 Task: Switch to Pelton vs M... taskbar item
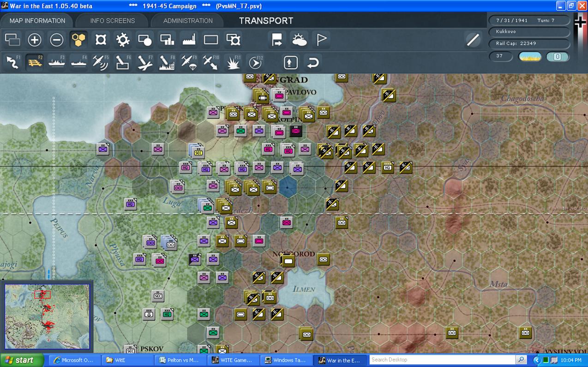[179, 360]
